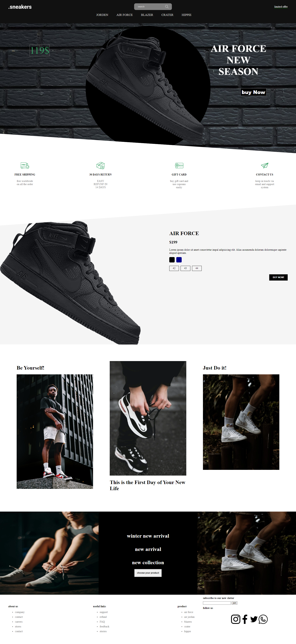296x644 pixels.
Task: Click the search magnifier icon
Action: coord(167,6)
